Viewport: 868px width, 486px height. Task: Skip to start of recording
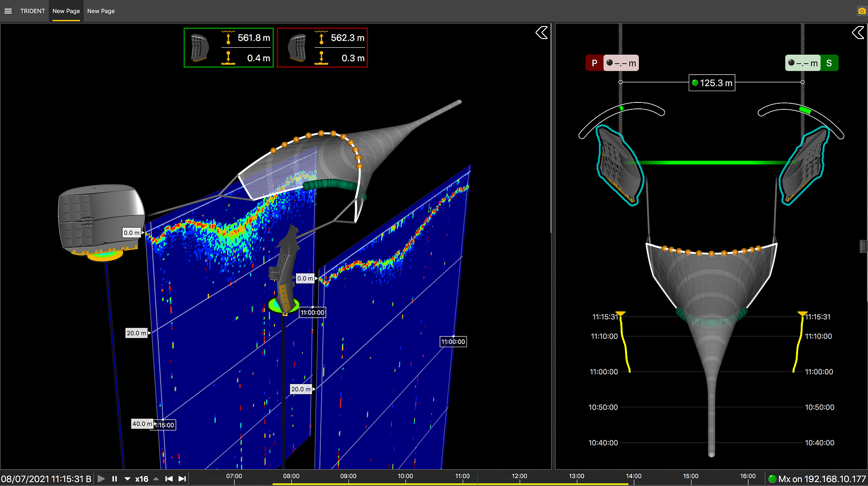point(169,479)
